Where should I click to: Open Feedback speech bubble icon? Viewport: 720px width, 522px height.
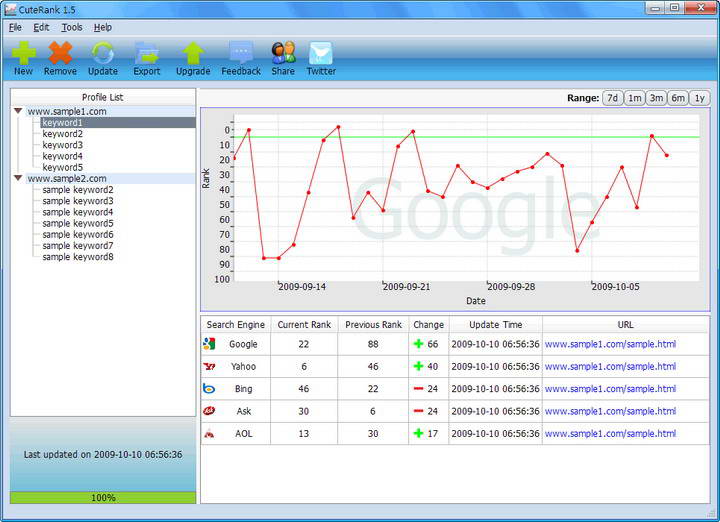click(x=241, y=53)
